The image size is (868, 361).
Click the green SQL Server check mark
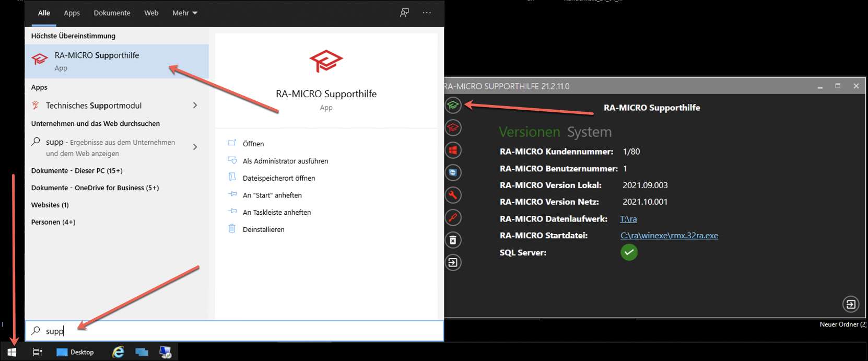point(629,252)
